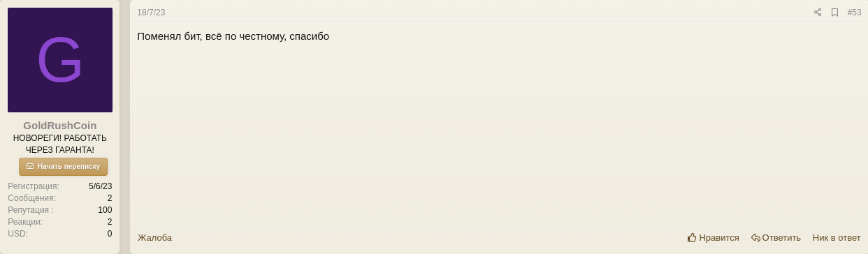Click the thumbs-up icon beside Нравится
Viewport: 868px width, 254px height.
coord(692,237)
